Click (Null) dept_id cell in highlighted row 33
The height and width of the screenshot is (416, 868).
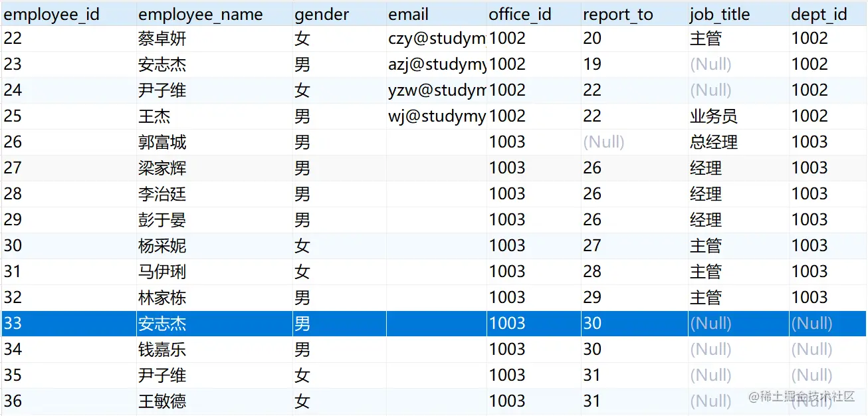828,324
